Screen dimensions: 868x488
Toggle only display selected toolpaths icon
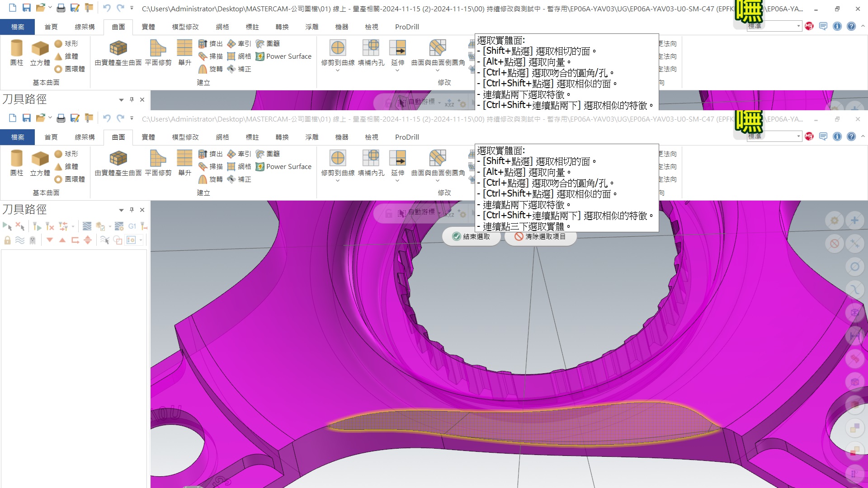click(105, 240)
